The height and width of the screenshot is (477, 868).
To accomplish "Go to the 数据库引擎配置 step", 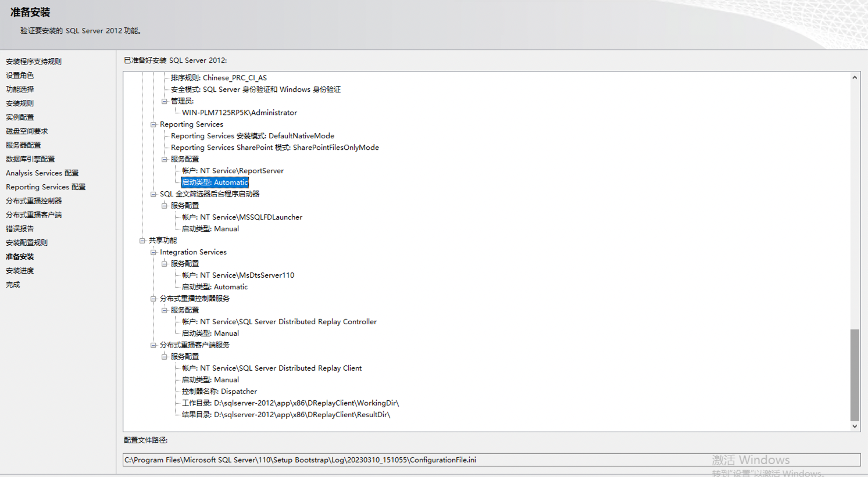I will click(x=30, y=159).
